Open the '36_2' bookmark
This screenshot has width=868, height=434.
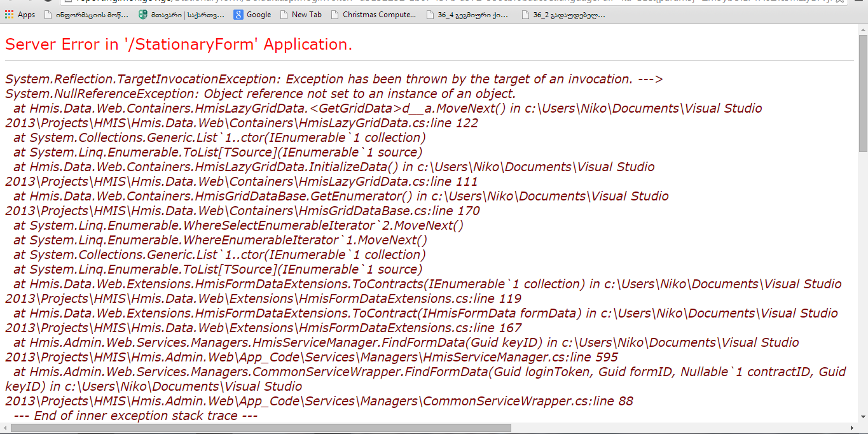pos(563,15)
